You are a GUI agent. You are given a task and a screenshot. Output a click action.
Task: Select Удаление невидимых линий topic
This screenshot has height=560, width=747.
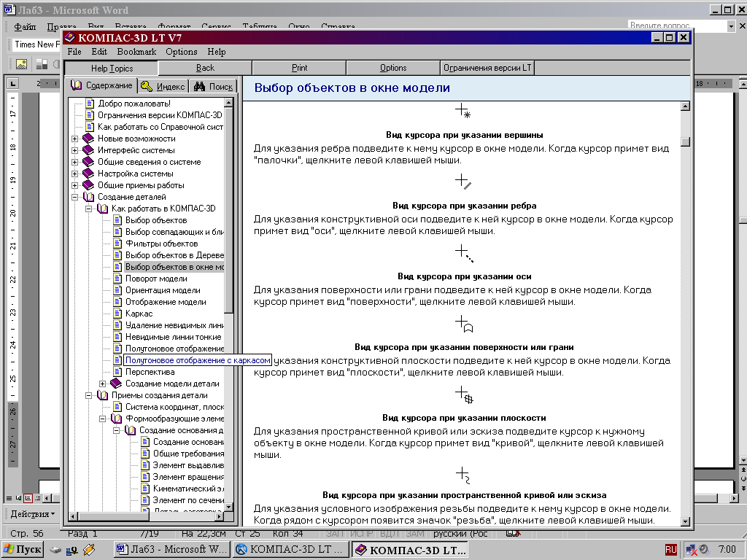(x=174, y=325)
